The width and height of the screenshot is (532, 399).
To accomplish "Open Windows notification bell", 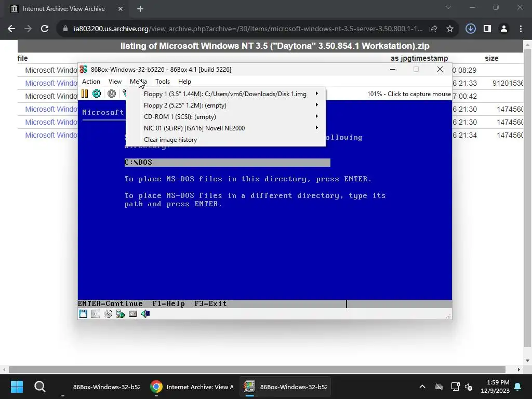I will coord(518,387).
